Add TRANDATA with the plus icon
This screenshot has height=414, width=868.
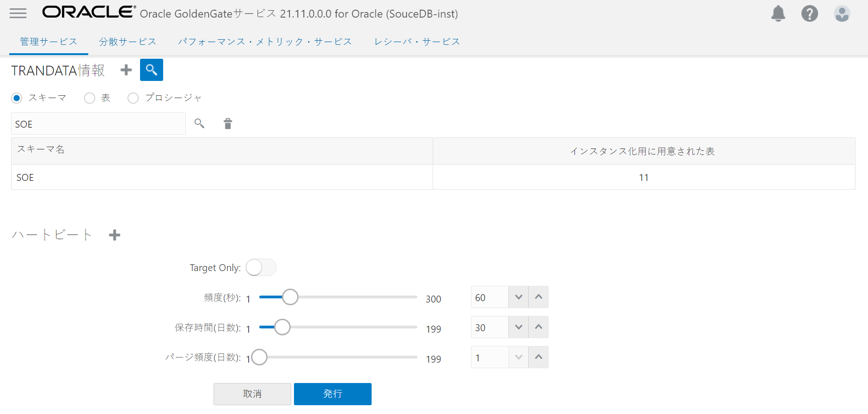126,70
